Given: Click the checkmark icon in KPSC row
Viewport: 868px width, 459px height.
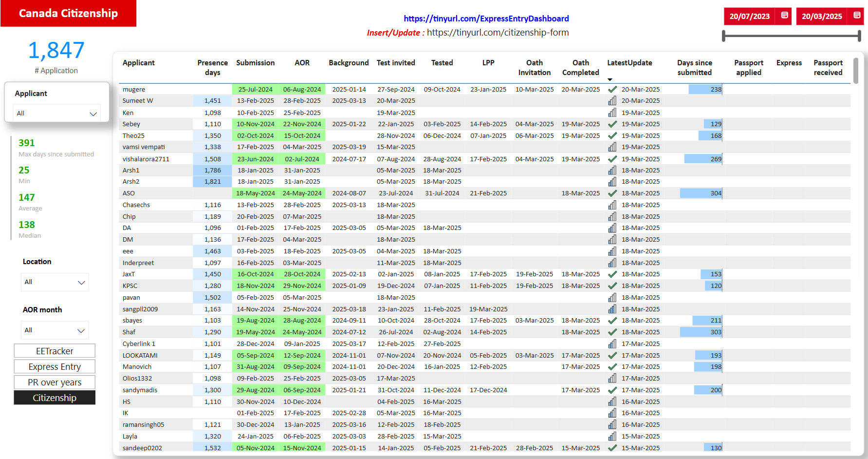Looking at the screenshot, I should (x=612, y=286).
